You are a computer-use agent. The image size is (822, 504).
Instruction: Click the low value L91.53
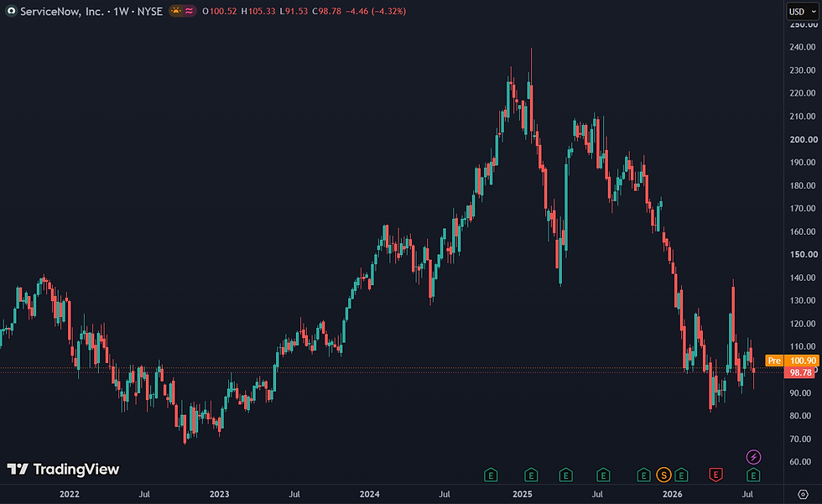[294, 11]
